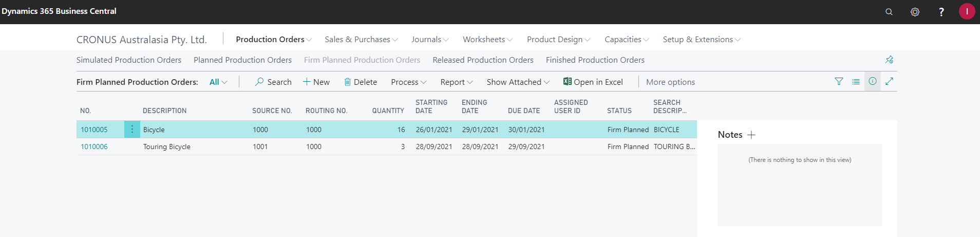This screenshot has height=237, width=980.
Task: Expand page to full screen icon
Action: point(890,81)
